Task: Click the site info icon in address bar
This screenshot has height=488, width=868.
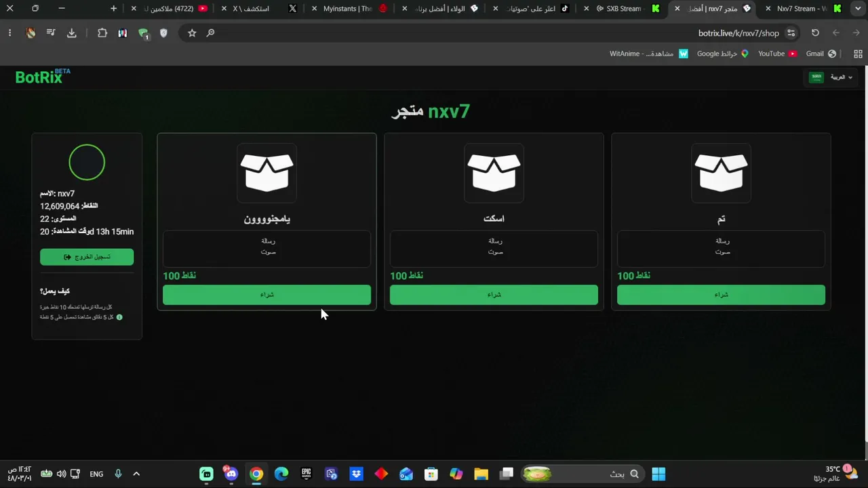Action: 791,33
